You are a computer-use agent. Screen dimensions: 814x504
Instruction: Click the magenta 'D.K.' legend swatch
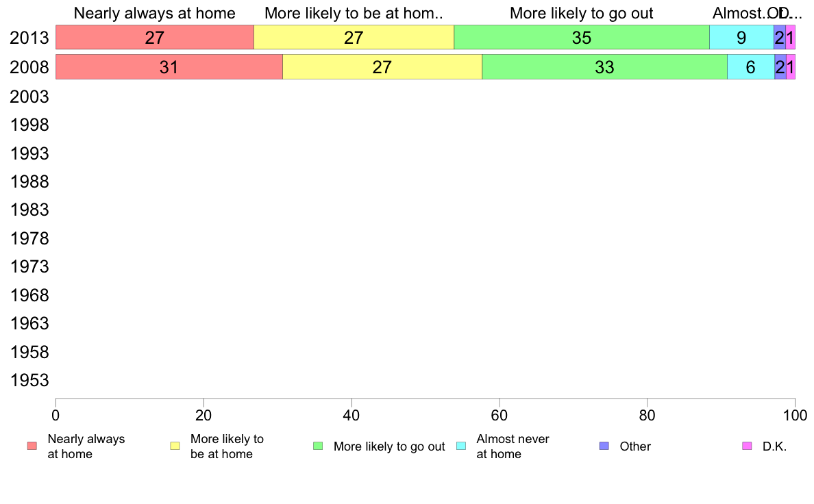click(x=747, y=446)
